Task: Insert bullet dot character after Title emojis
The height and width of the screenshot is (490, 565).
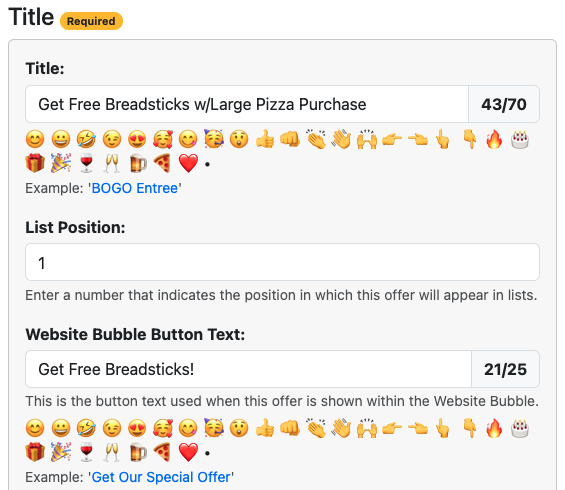Action: point(207,165)
